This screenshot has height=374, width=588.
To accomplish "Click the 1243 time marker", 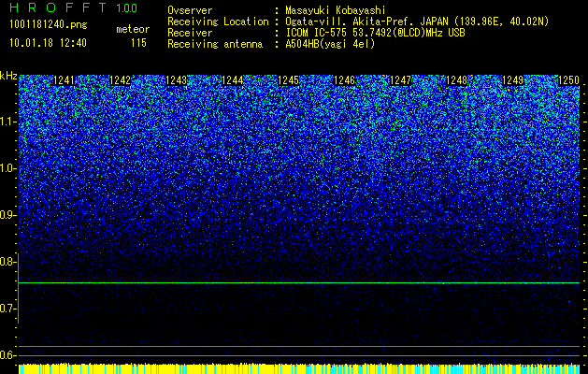I will (177, 79).
